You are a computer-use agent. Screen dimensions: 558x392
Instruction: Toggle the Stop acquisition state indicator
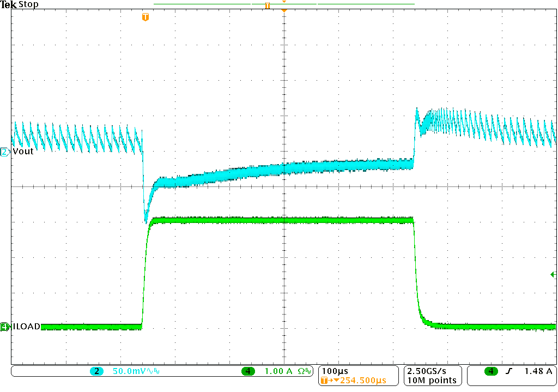[x=28, y=4]
